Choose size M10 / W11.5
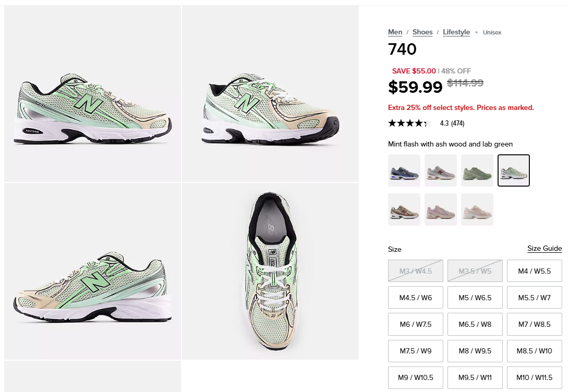569x392 pixels. tap(535, 377)
